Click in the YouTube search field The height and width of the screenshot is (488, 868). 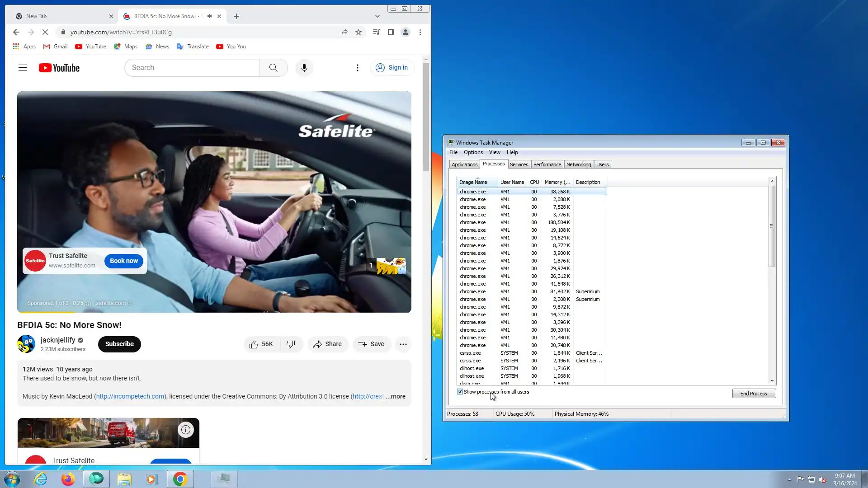point(192,68)
